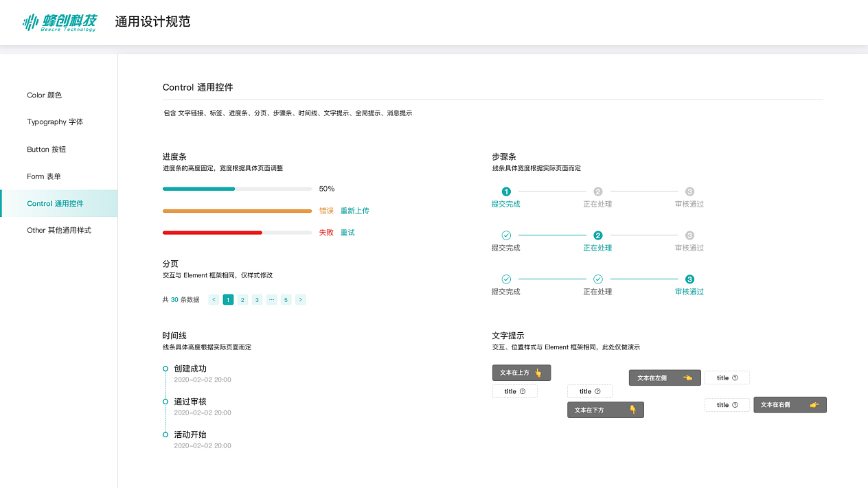
Task: Select Typography 字体 in the sidebar
Action: 56,121
